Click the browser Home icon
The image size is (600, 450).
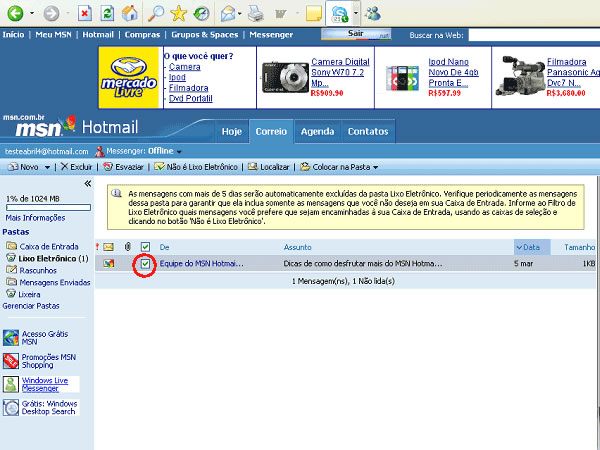[130, 14]
